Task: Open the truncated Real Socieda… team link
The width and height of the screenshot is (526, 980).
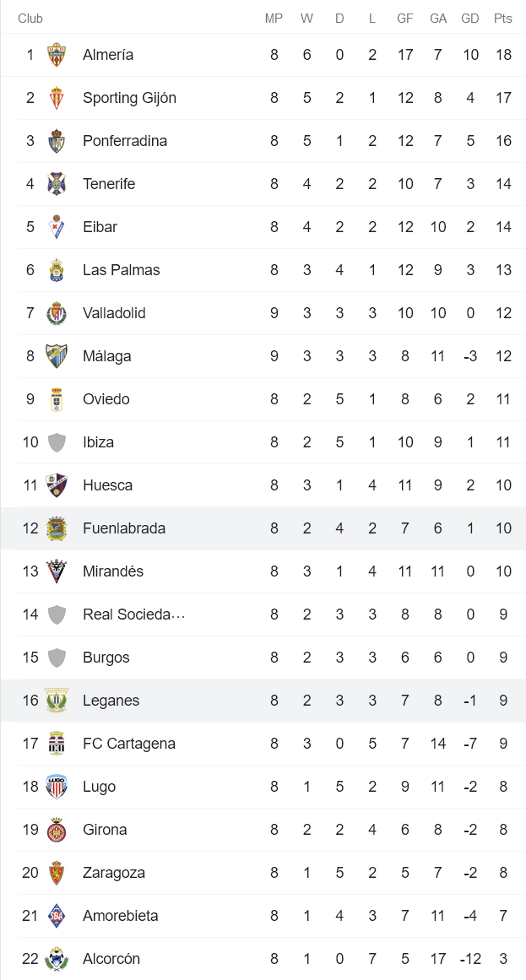Action: pos(133,615)
